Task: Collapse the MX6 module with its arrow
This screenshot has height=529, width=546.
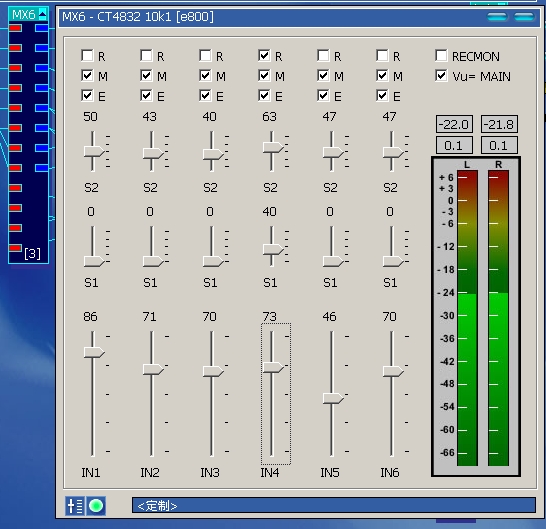Action: 42,14
